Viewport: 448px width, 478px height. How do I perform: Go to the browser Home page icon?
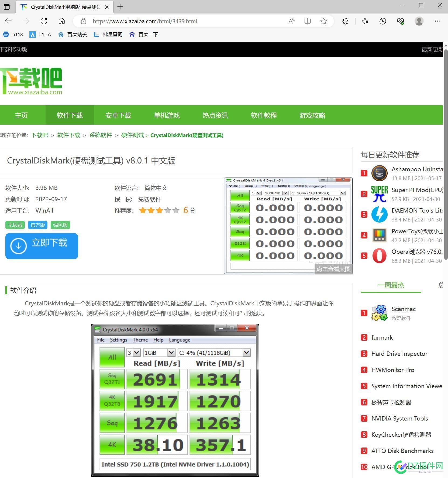62,21
